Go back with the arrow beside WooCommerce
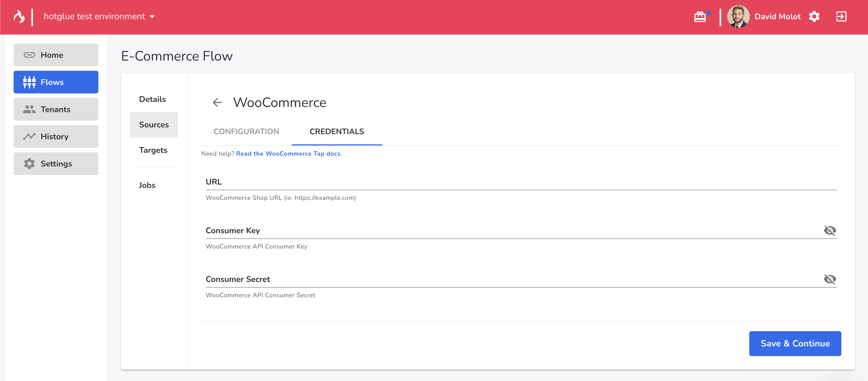Screen dimensions: 868x381 [x=217, y=102]
